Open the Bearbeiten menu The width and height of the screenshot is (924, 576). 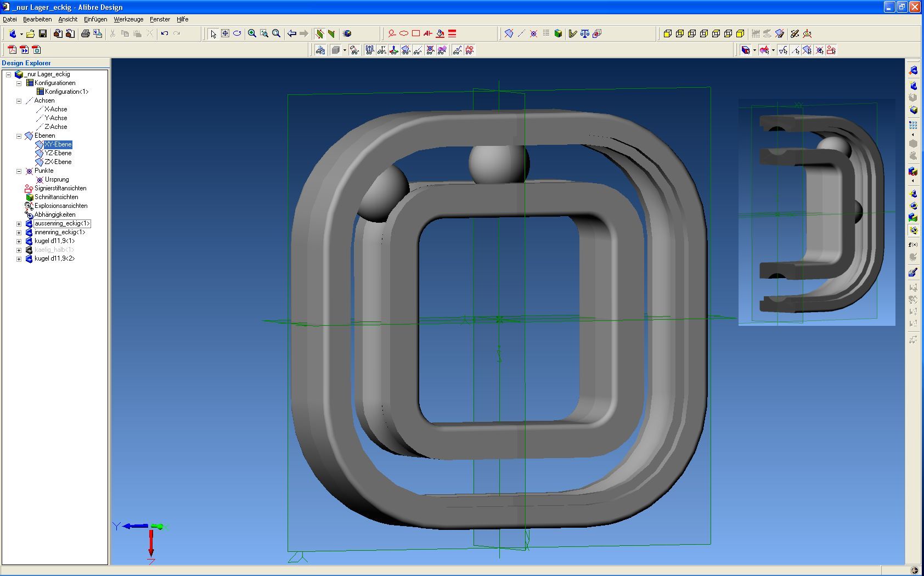tap(37, 19)
